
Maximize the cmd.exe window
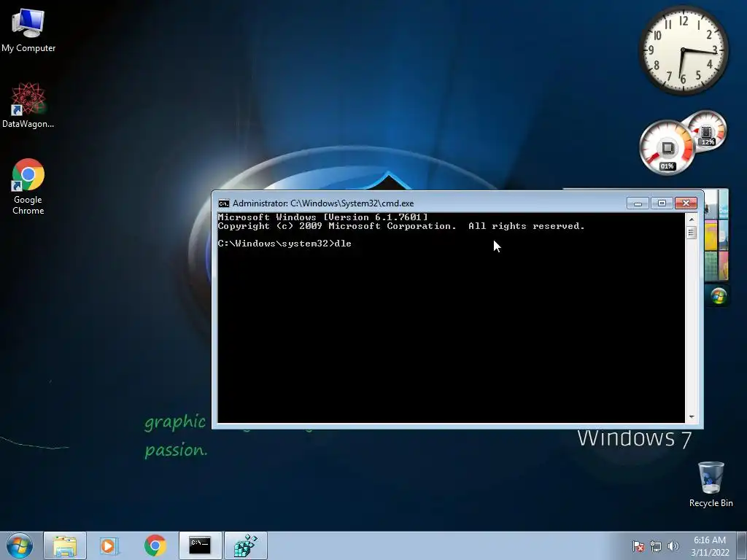pyautogui.click(x=662, y=203)
